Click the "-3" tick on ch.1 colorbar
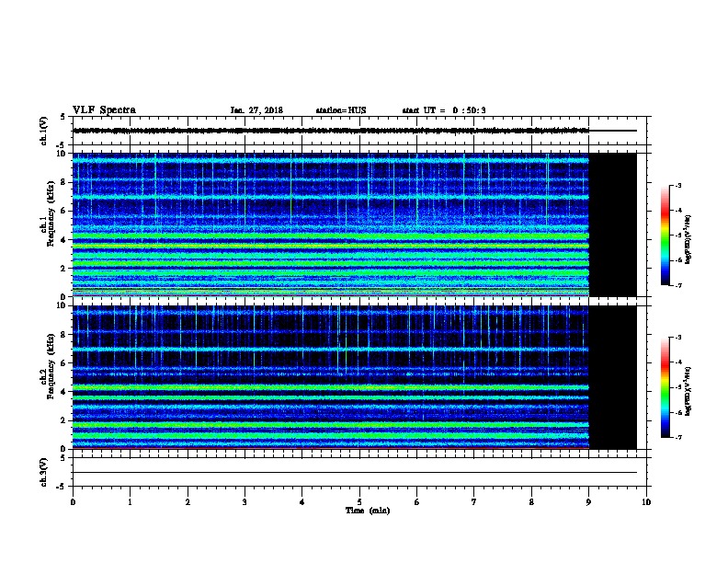The width and height of the screenshot is (728, 563). tap(677, 186)
